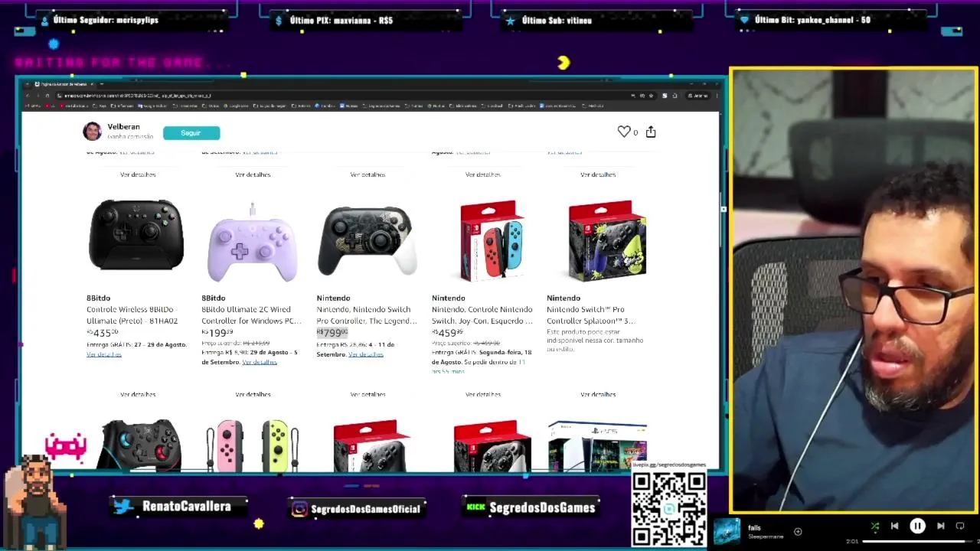
Task: Click the R$799 price of Zelda Pro Controller
Action: pos(332,333)
